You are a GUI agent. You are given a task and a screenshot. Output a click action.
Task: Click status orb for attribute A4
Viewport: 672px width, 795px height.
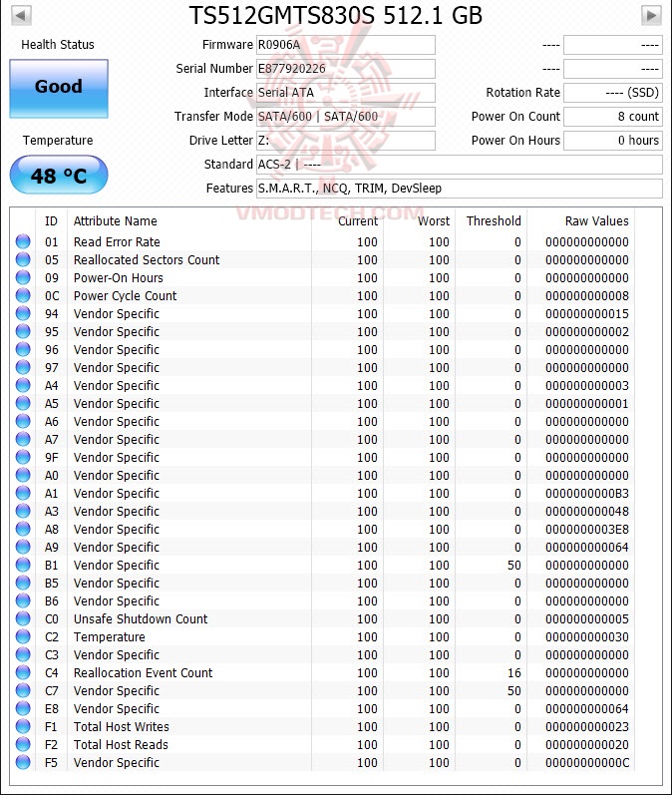(23, 385)
